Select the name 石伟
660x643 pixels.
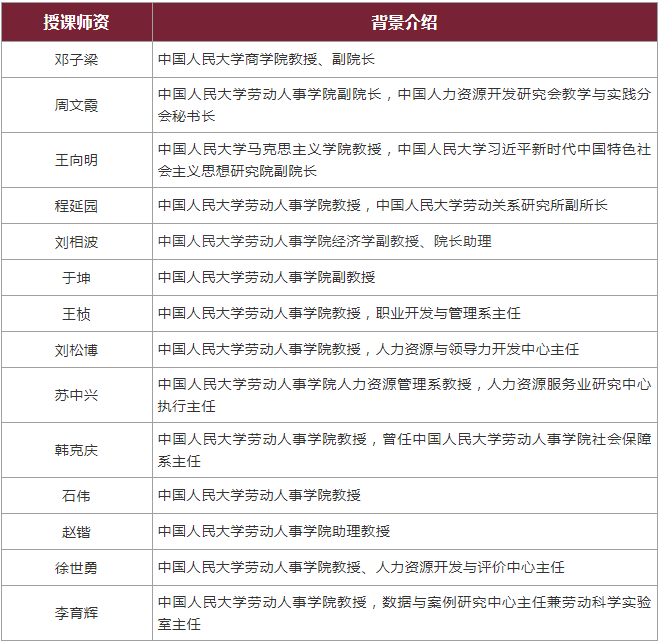(x=76, y=496)
